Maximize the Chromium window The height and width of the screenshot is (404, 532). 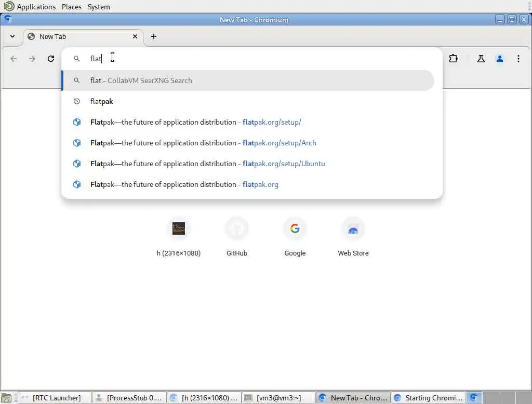(x=512, y=20)
